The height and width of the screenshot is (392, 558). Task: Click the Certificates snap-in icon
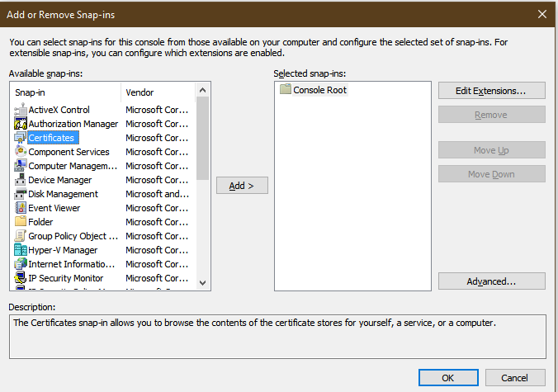pos(21,138)
